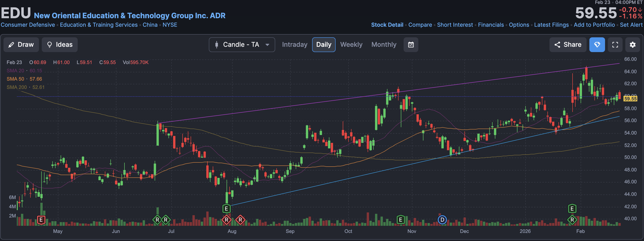Open the NYSE exchange link
Screen dimensions: 644x241
click(170, 25)
